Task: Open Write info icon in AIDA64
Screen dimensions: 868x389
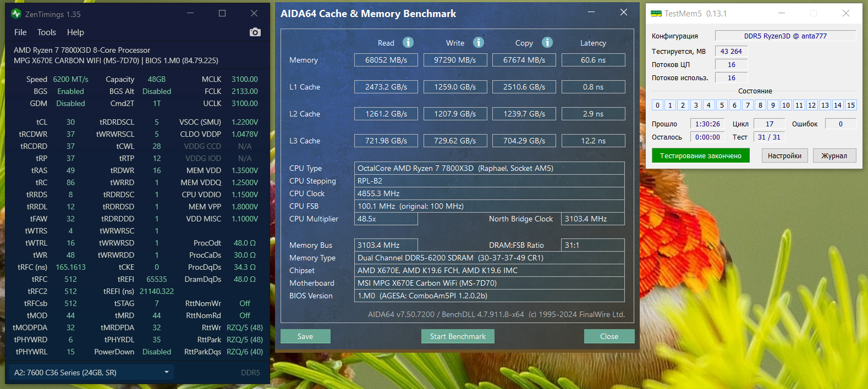Action: 479,42
